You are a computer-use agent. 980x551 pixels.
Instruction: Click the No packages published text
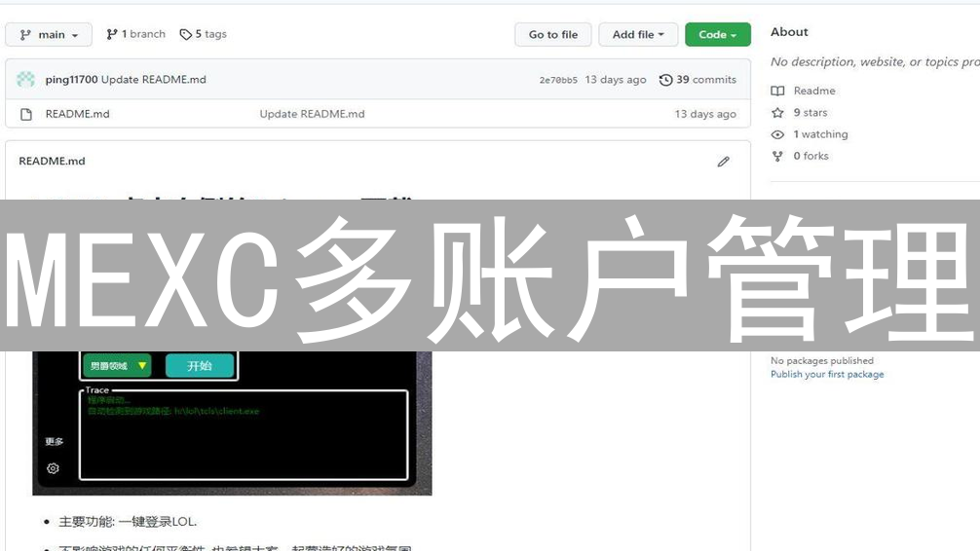coord(822,361)
